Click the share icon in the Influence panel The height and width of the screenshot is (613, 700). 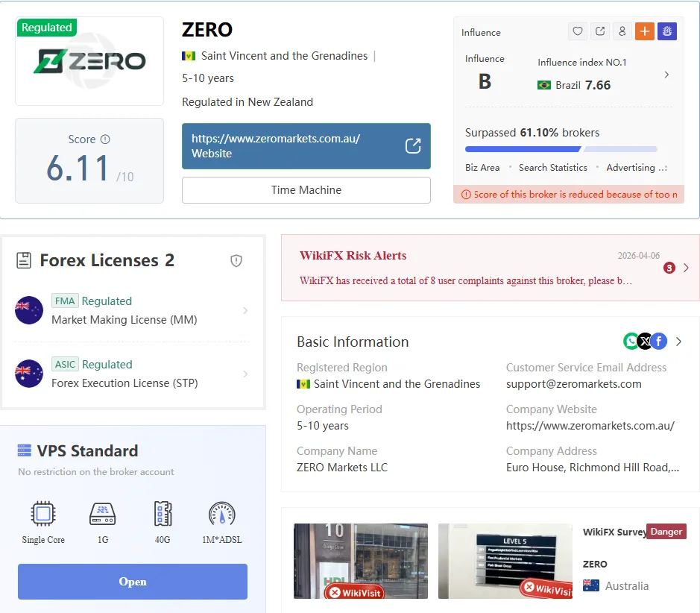[x=600, y=31]
